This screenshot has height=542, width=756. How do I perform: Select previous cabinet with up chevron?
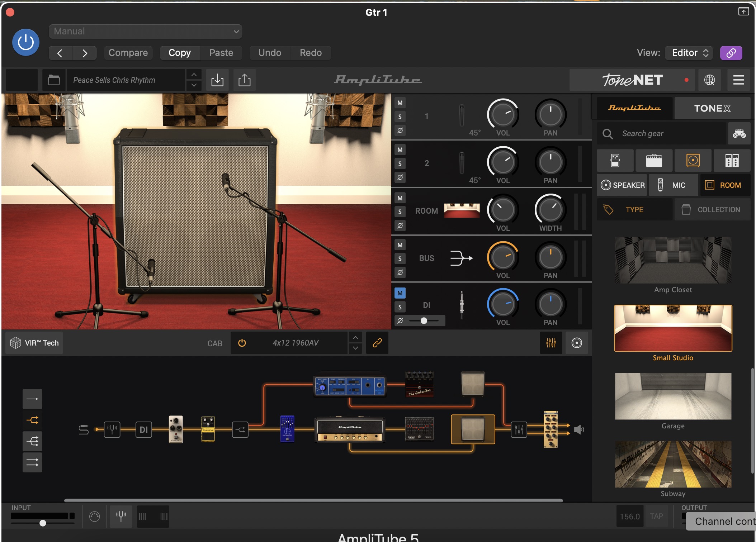(x=355, y=338)
